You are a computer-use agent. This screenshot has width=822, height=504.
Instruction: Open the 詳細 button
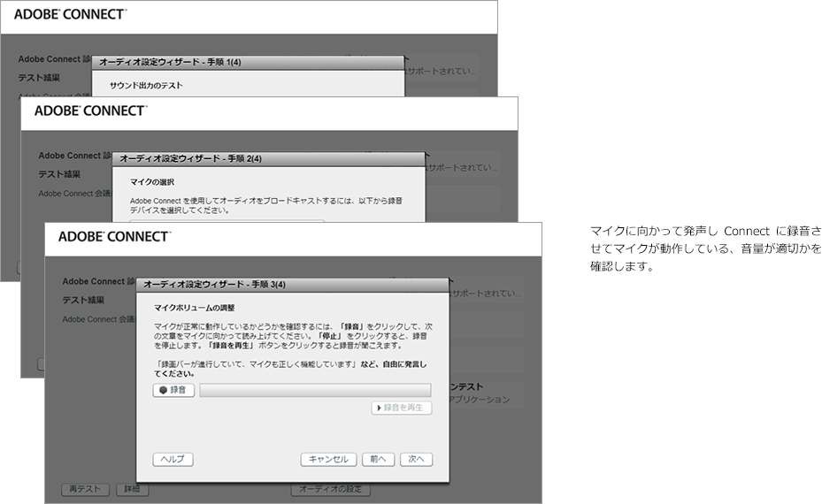pyautogui.click(x=132, y=489)
